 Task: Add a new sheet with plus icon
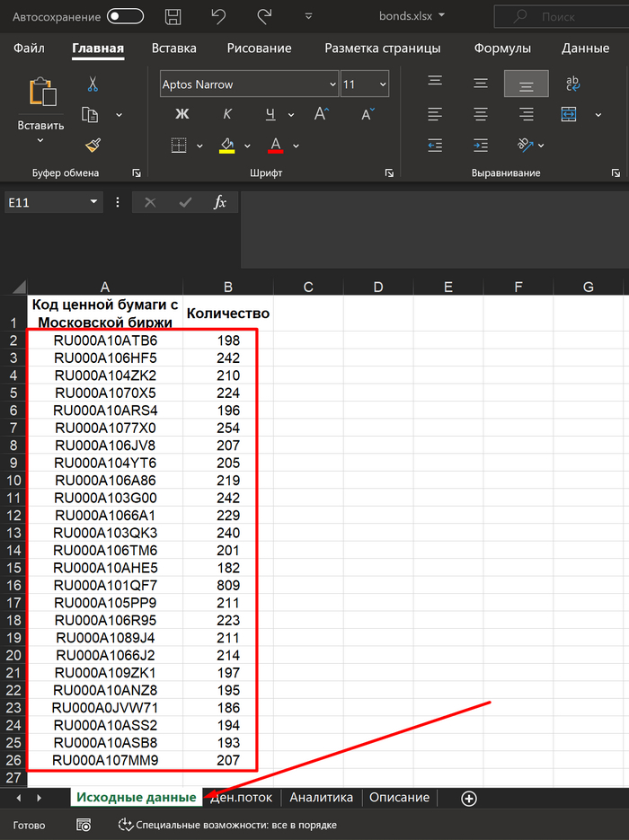pos(468,798)
